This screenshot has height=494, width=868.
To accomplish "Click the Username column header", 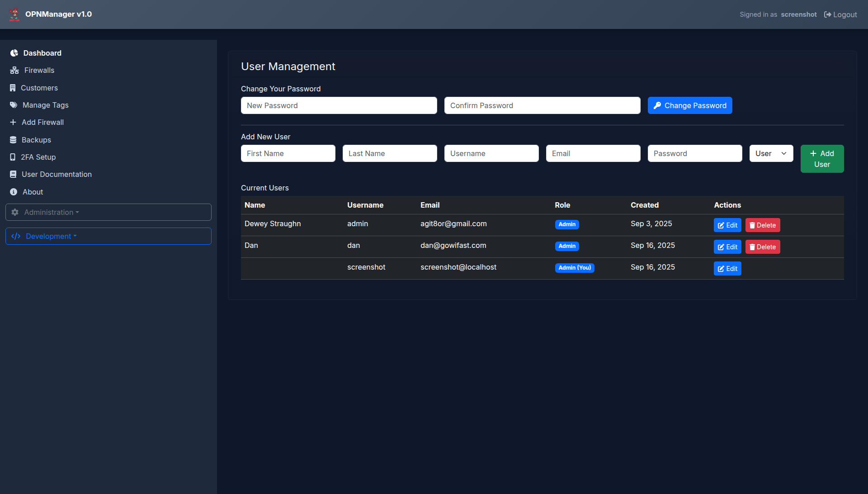I will (x=365, y=205).
